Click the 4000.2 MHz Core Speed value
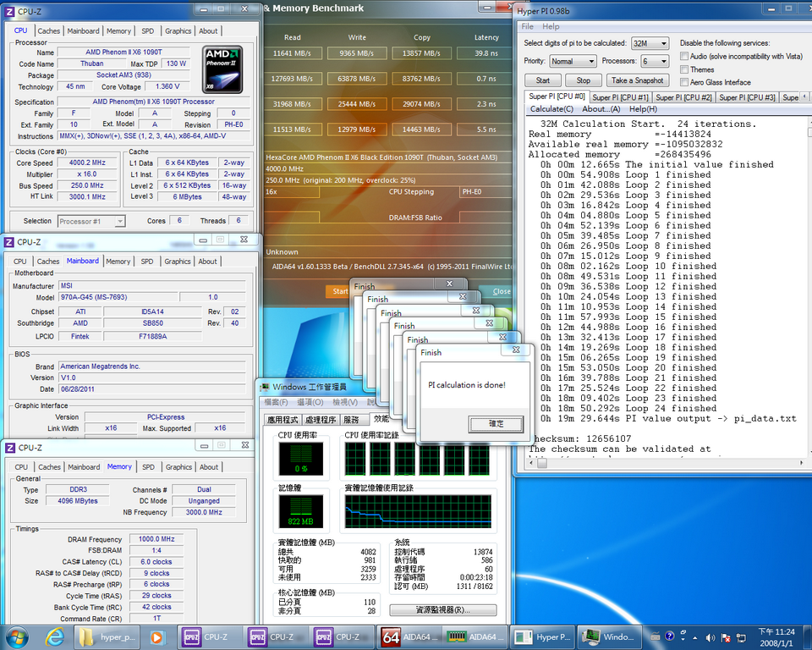Image resolution: width=812 pixels, height=650 pixels. click(87, 162)
